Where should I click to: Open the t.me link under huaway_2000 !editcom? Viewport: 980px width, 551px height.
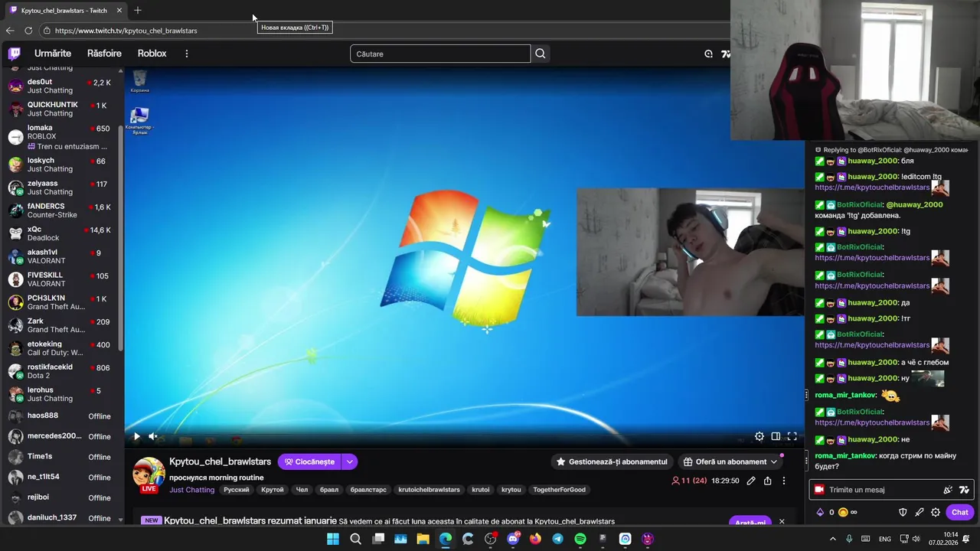872,187
